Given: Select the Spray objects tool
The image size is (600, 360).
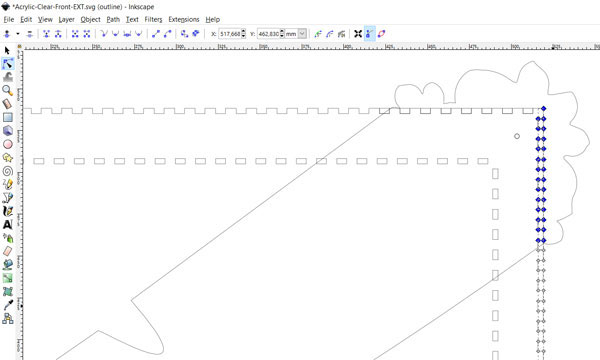Looking at the screenshot, I should point(8,238).
